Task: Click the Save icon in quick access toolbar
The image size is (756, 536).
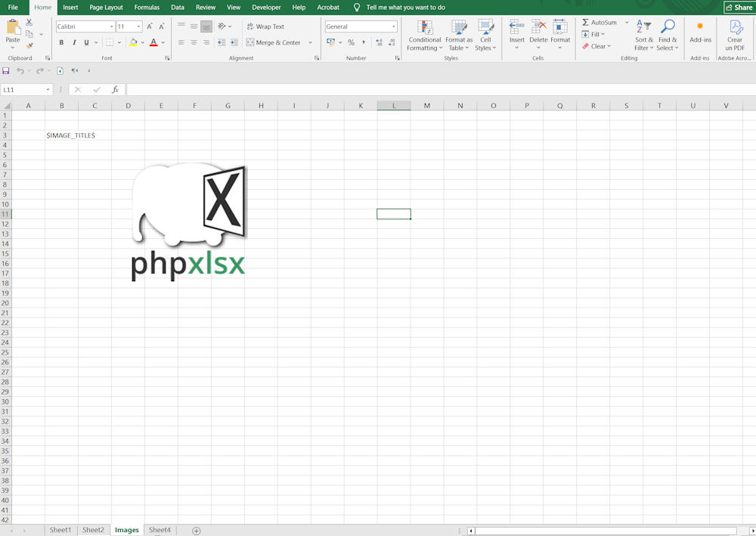Action: pos(6,70)
